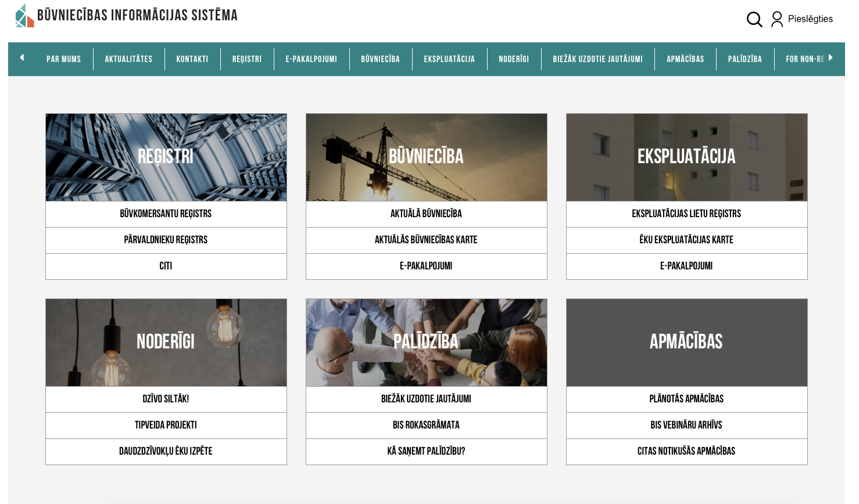Click the grey Apmācības card header
The image size is (859, 504).
[687, 343]
